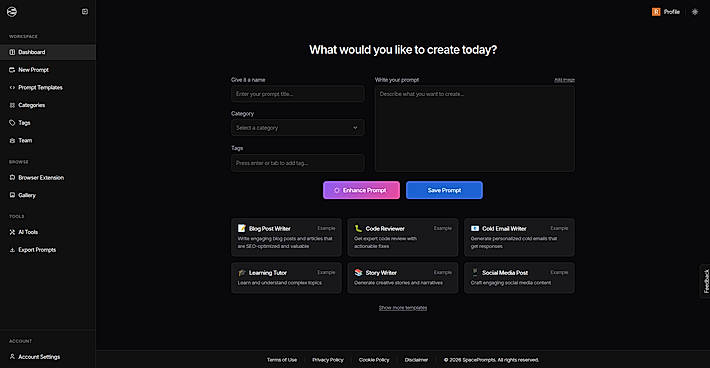This screenshot has width=710, height=368.
Task: Collapse the sidebar with the panel icon
Action: click(x=85, y=12)
